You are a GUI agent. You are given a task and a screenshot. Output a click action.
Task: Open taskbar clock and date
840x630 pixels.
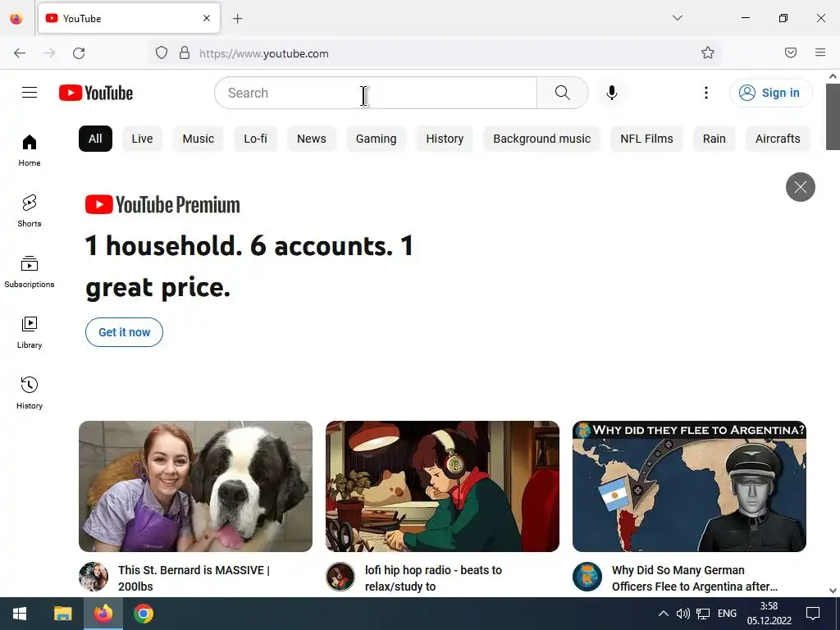tap(769, 614)
